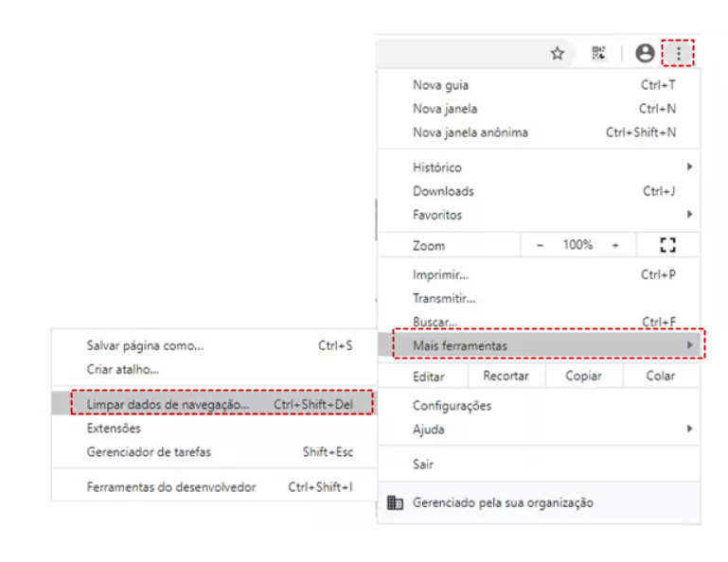Expand the Favoritos submenu arrow
Screen dimensions: 728x562
click(690, 215)
